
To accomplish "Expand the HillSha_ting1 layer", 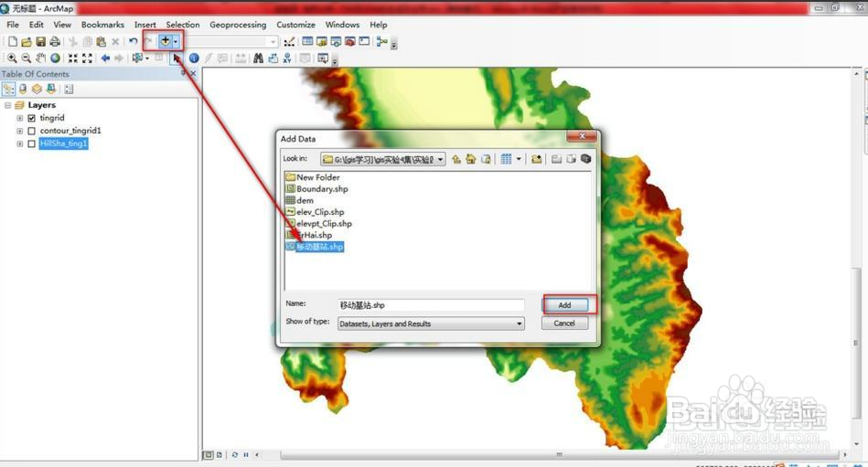I will pyautogui.click(x=20, y=143).
